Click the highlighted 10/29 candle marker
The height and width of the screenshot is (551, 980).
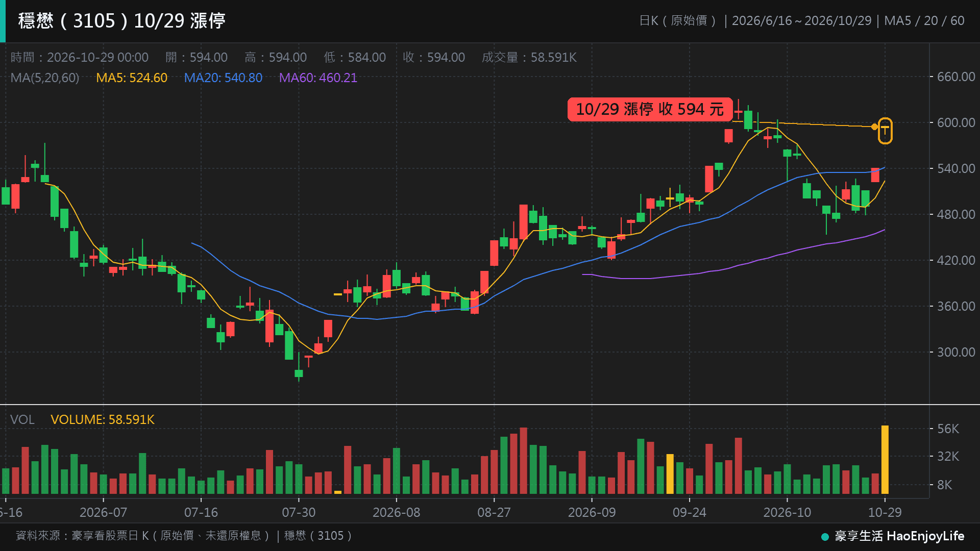pos(885,131)
